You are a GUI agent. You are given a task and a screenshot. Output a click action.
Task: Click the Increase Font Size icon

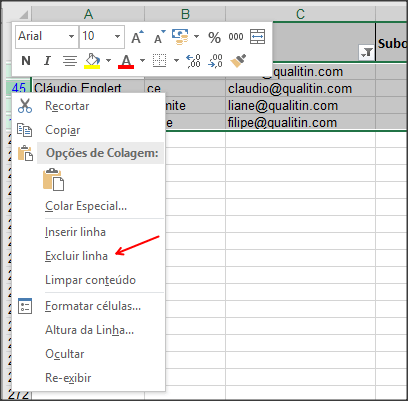click(x=137, y=37)
